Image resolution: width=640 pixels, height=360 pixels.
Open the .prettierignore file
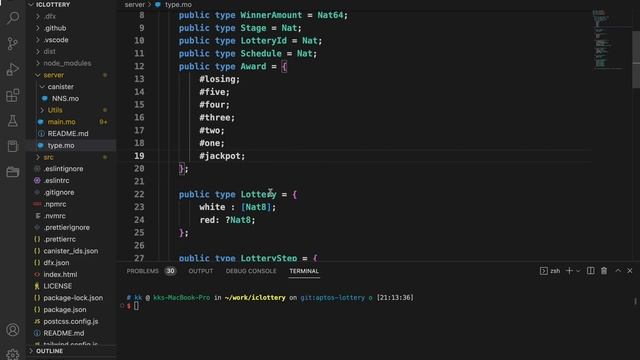pos(67,227)
